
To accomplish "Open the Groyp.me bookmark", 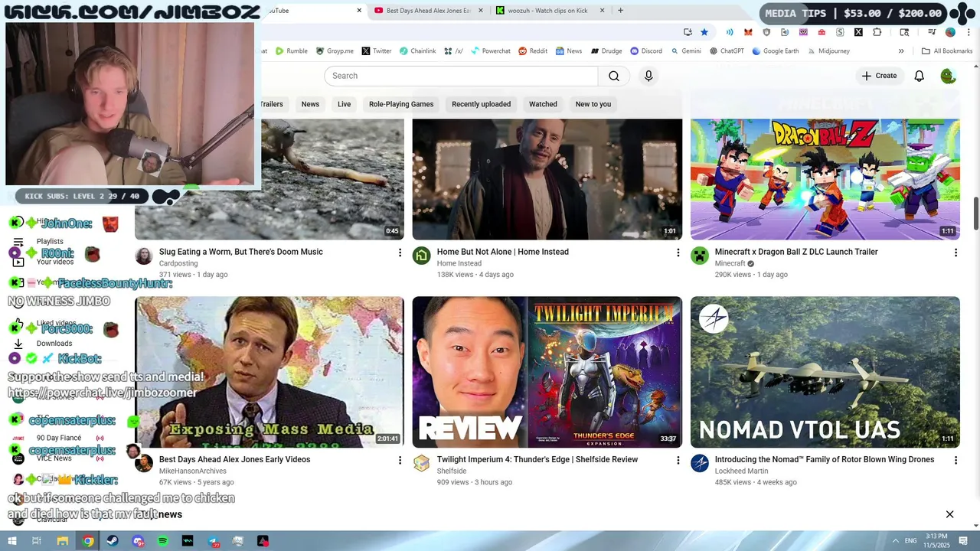I will point(335,51).
